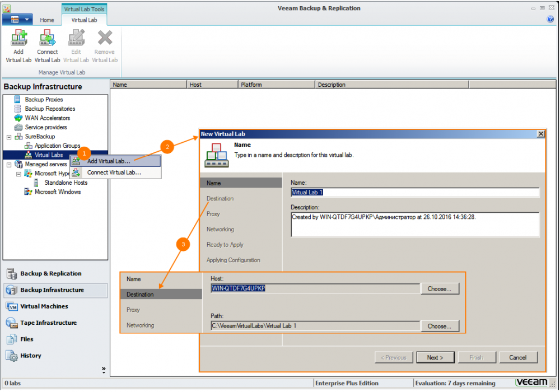Sort by the Description column header
Screen dimensions: 560x392
(x=392, y=85)
